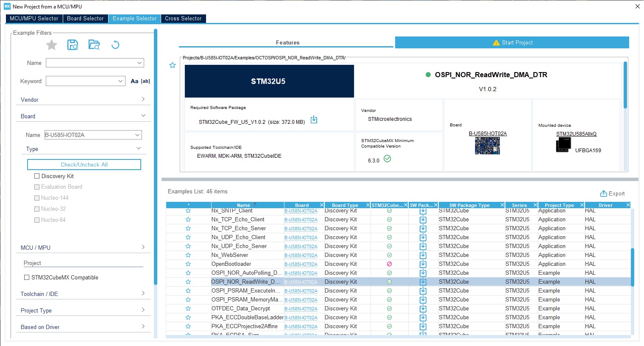Open the Cross Selector tab
Image resolution: width=644 pixels, height=346 pixels.
[183, 19]
